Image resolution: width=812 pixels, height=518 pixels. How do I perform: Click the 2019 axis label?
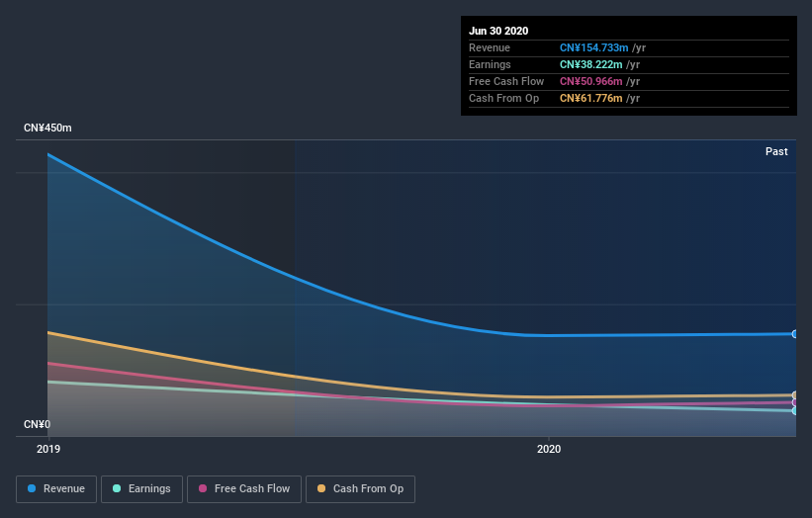pyautogui.click(x=48, y=449)
